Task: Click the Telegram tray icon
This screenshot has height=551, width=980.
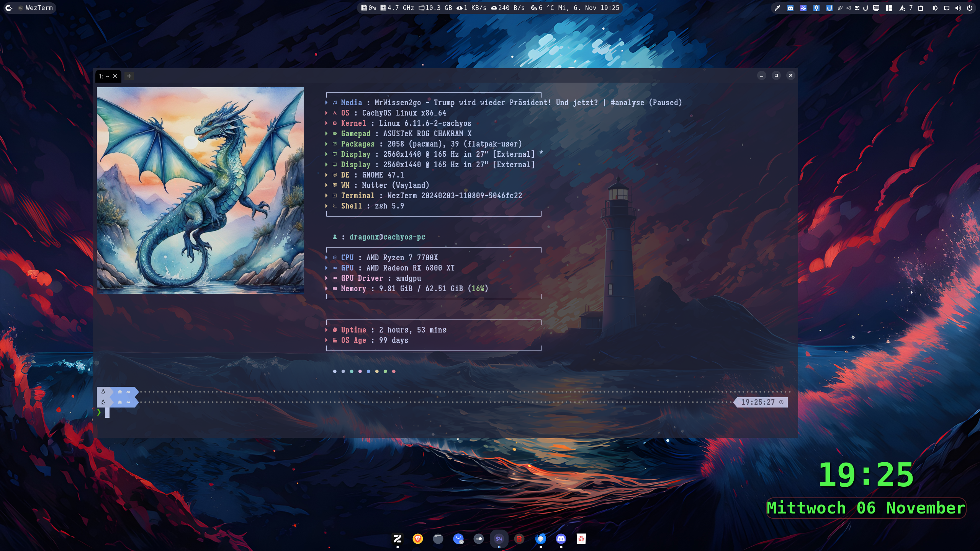Action: coord(849,8)
